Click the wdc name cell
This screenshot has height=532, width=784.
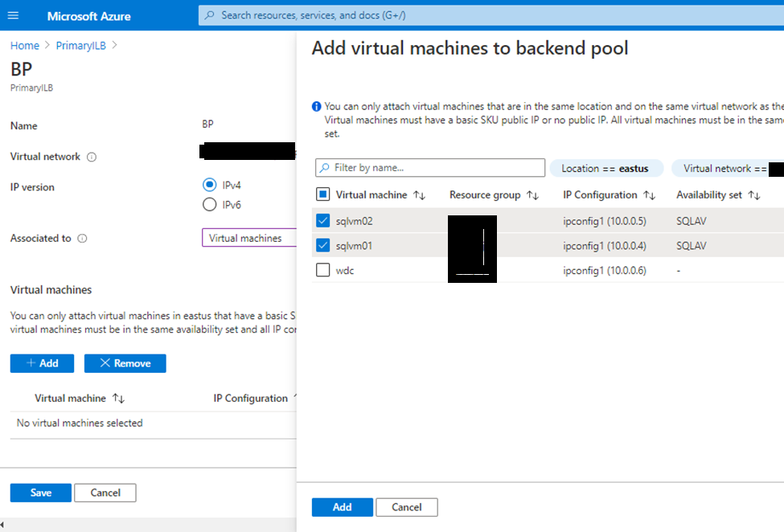click(x=345, y=270)
